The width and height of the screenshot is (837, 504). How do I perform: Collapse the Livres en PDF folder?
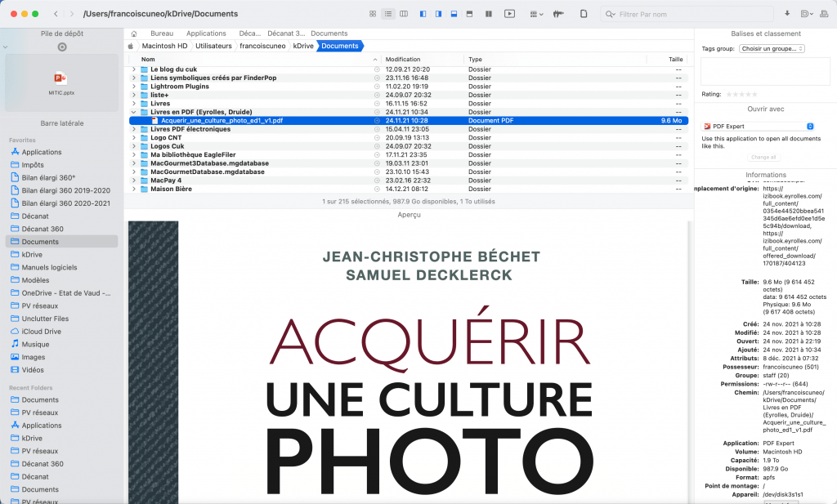(133, 112)
